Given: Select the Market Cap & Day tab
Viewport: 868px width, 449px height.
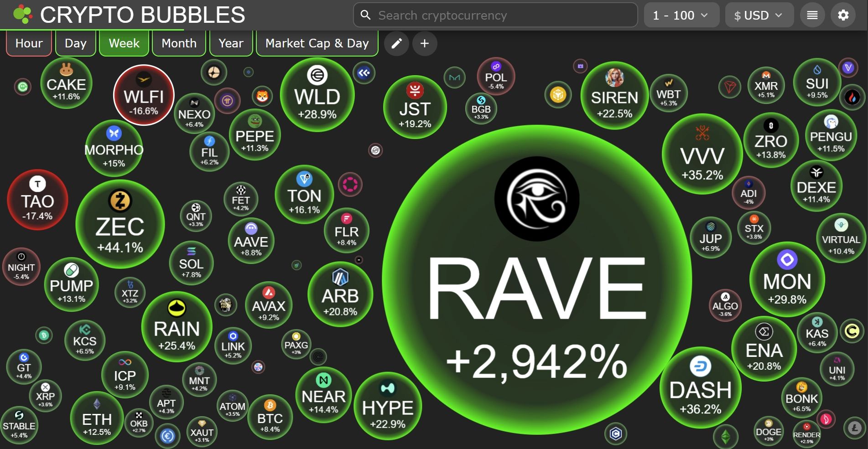Looking at the screenshot, I should click(317, 43).
